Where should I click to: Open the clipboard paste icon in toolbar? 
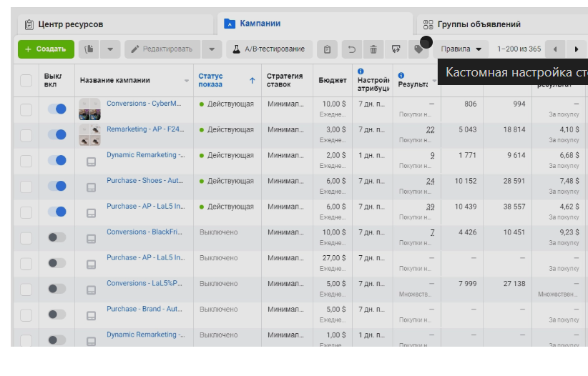click(x=327, y=49)
